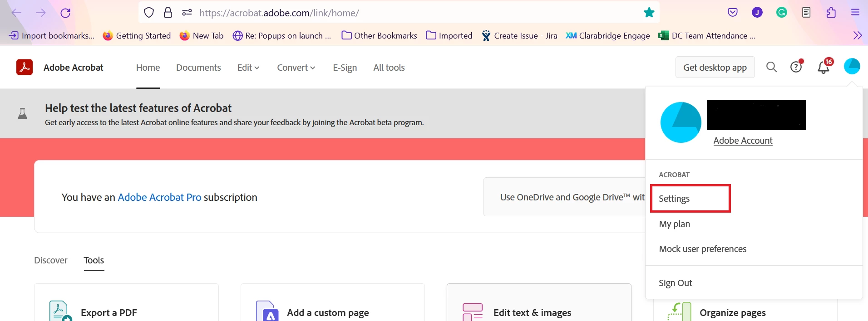Open the Adobe Account link

(x=743, y=141)
